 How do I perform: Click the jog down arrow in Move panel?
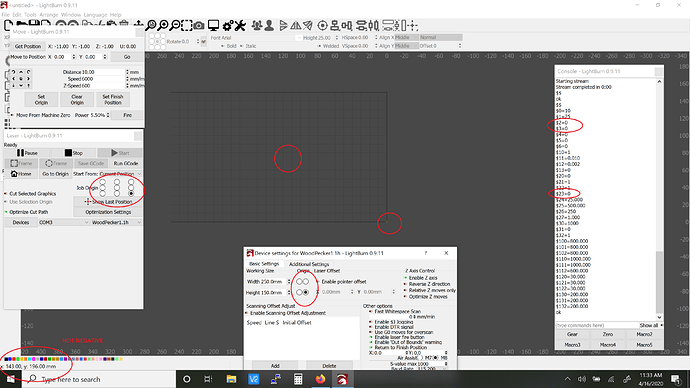click(x=21, y=85)
